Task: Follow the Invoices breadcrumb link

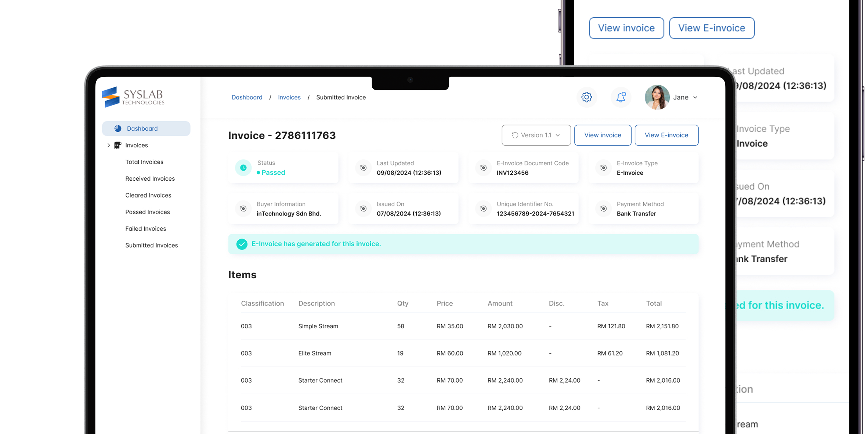Action: 289,97
